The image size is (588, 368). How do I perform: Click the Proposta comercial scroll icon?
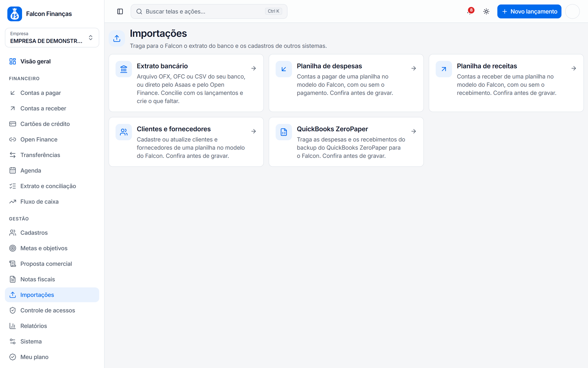tap(13, 264)
